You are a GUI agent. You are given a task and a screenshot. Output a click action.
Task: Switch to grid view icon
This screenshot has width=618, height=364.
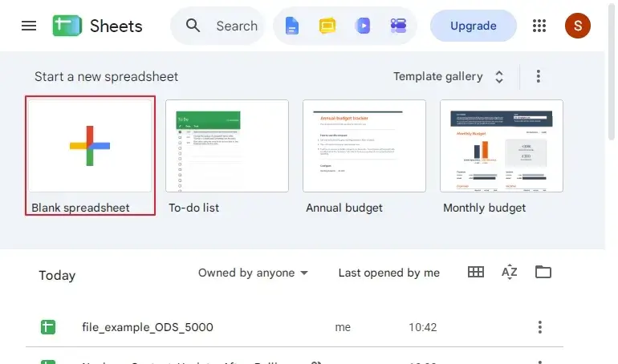point(476,272)
